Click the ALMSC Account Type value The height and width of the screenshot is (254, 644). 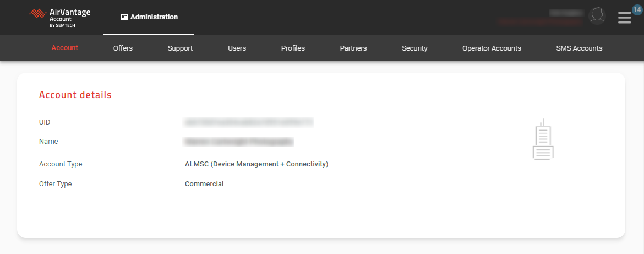256,164
